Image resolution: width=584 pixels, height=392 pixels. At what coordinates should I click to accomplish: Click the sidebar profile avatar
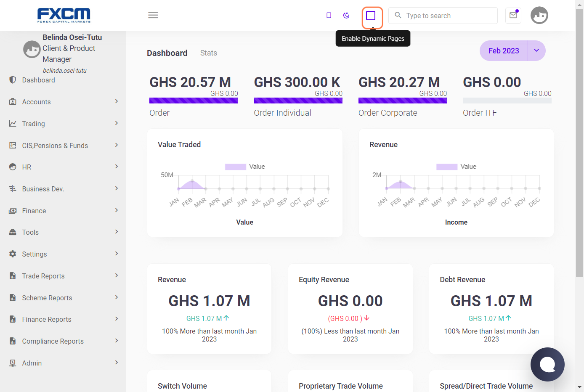click(x=32, y=49)
